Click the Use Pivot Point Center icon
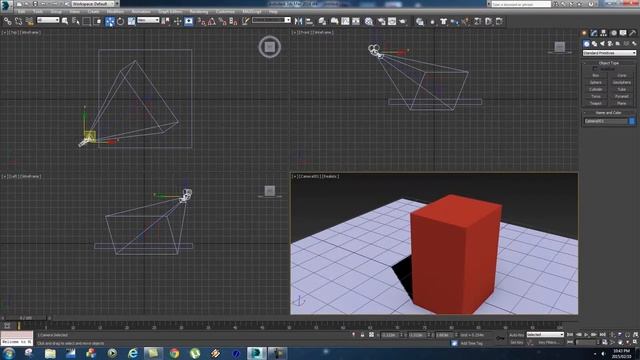The height and width of the screenshot is (360, 640). [166, 21]
